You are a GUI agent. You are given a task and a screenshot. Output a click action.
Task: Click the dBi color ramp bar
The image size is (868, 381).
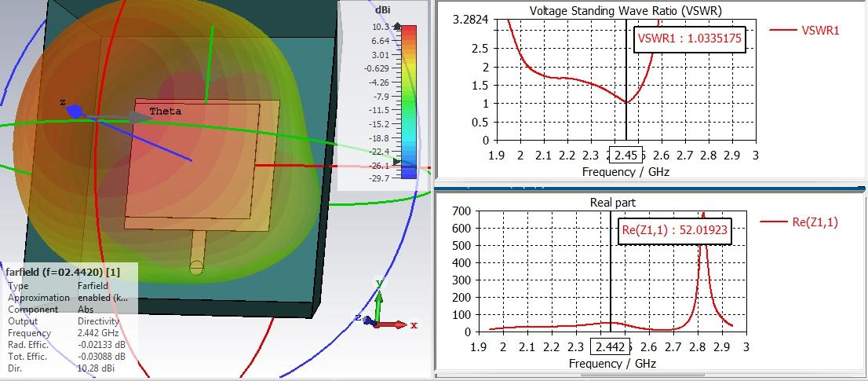[x=409, y=102]
